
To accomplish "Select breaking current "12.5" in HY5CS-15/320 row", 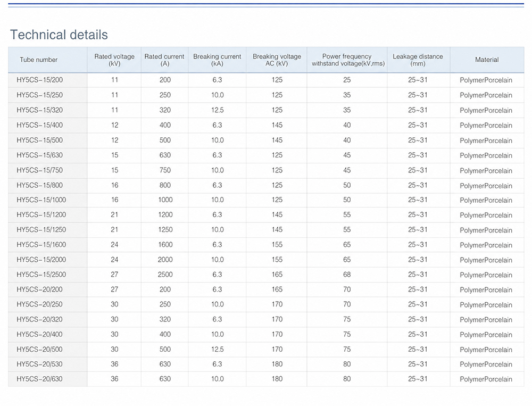I will tap(217, 110).
